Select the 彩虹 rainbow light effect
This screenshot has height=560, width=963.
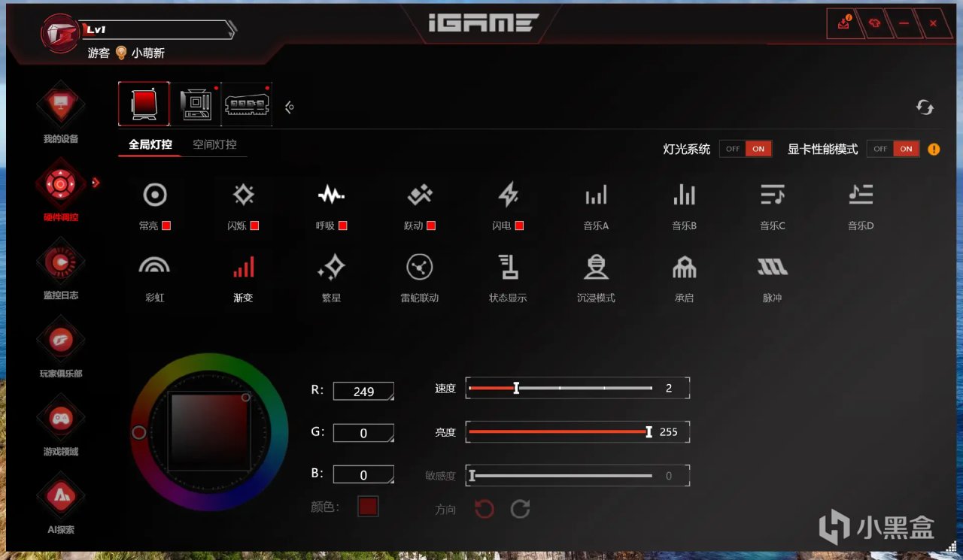(x=154, y=268)
